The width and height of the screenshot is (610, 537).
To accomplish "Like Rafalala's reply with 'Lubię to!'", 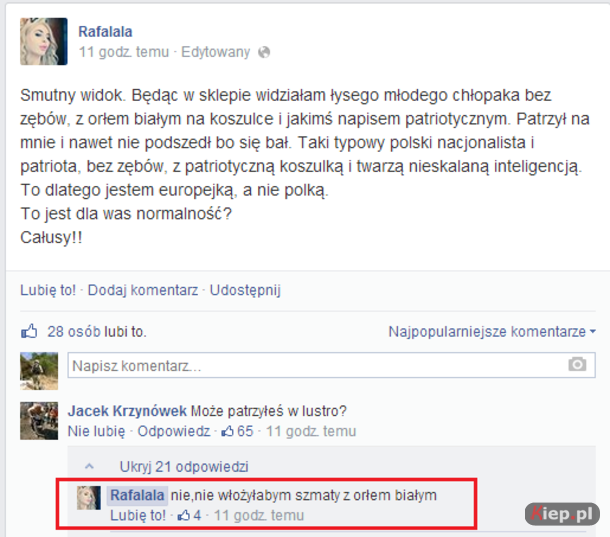I will coord(138,515).
